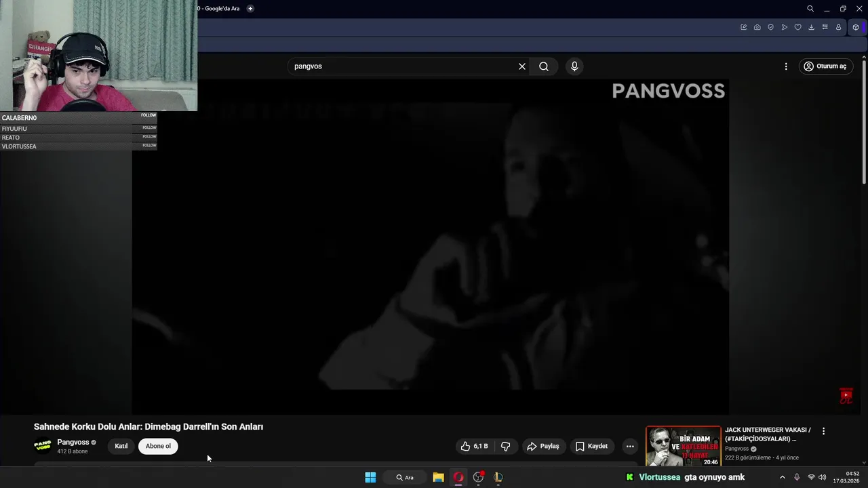Open Jack Unterweger Vakası video thumbnail
The height and width of the screenshot is (488, 868).
683,447
